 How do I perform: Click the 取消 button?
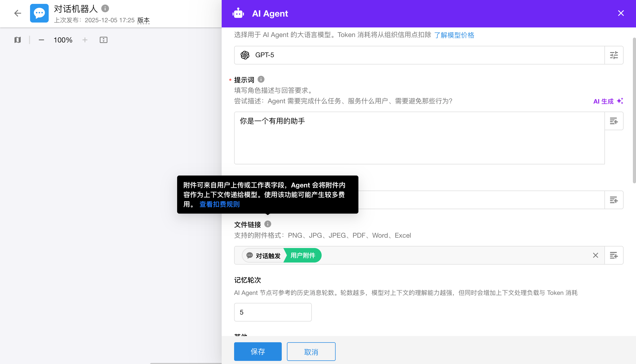[x=311, y=351]
